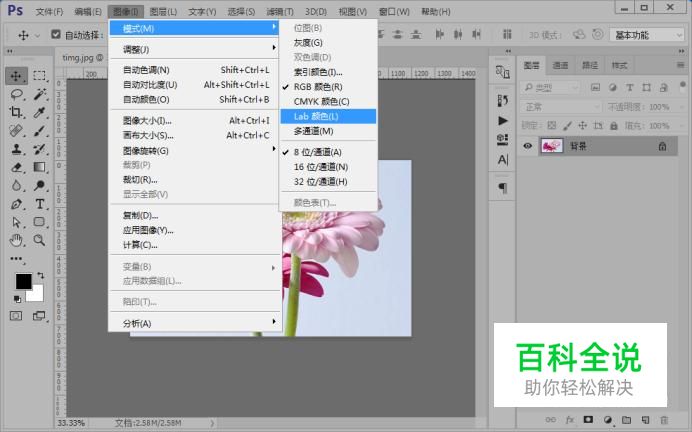
Task: Select the Clone Stamp tool
Action: [17, 149]
